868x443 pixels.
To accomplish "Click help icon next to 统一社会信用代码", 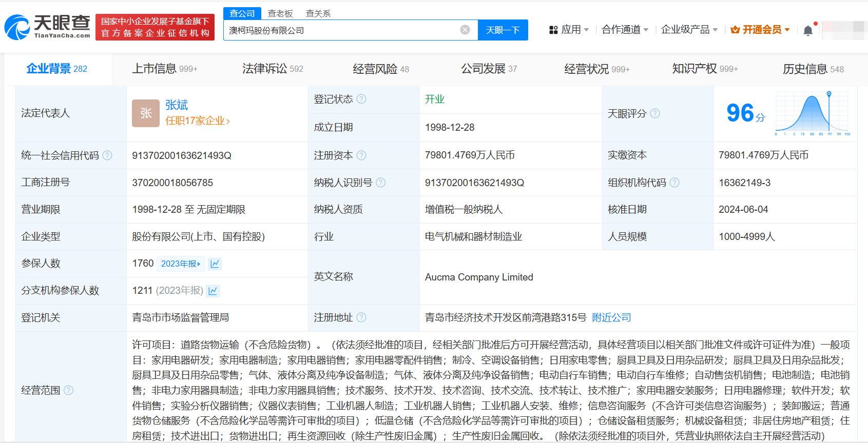I will [107, 155].
